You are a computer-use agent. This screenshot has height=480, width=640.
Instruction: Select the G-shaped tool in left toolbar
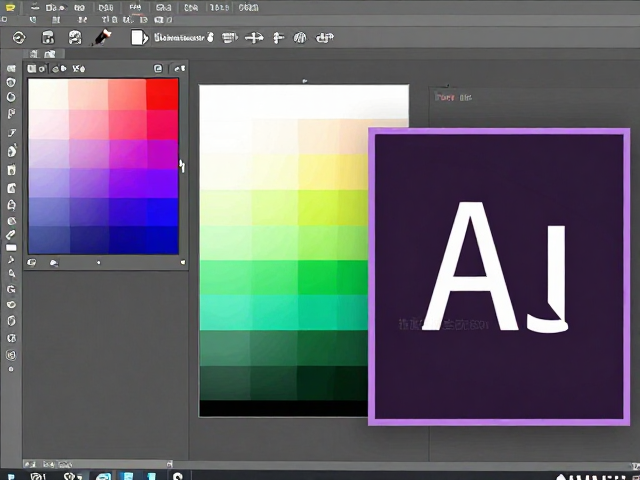11,289
